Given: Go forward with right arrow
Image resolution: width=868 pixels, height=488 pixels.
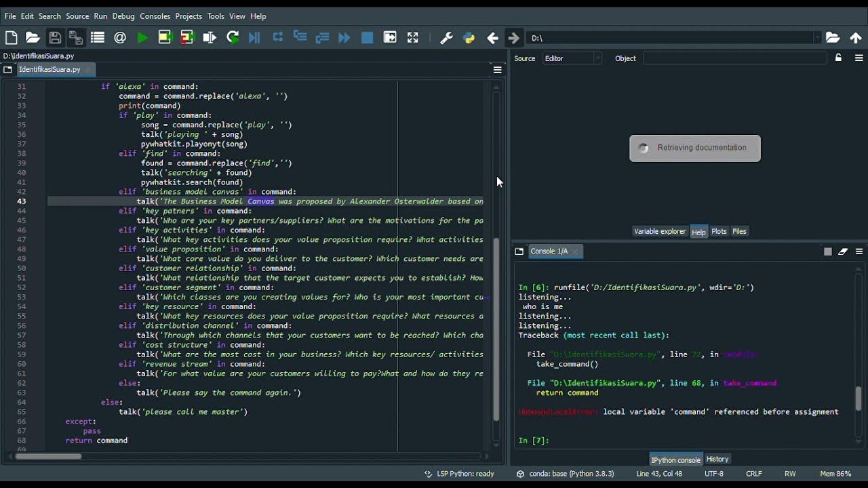Looking at the screenshot, I should [513, 38].
